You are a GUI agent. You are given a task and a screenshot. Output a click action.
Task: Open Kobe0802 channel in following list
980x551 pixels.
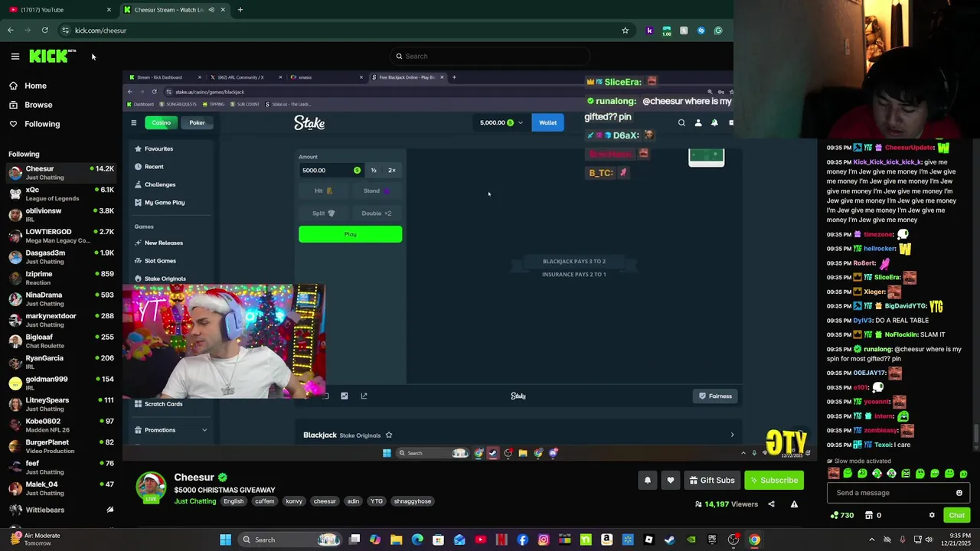point(60,425)
